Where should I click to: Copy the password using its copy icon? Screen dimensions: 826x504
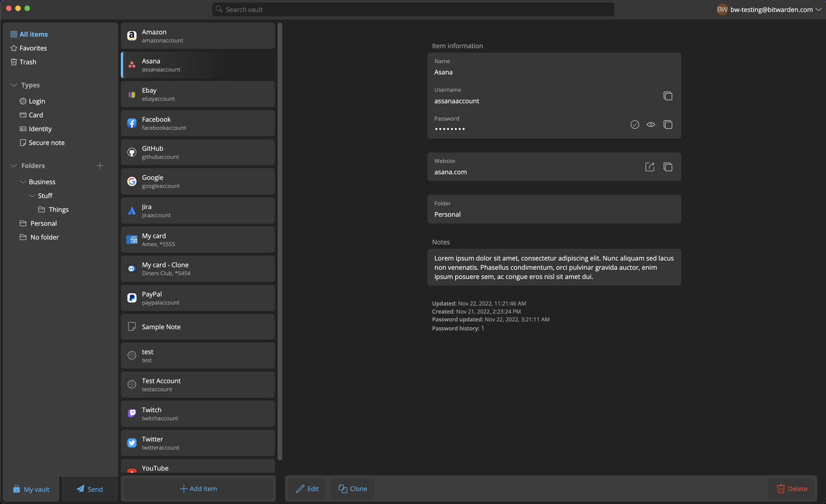pos(667,125)
